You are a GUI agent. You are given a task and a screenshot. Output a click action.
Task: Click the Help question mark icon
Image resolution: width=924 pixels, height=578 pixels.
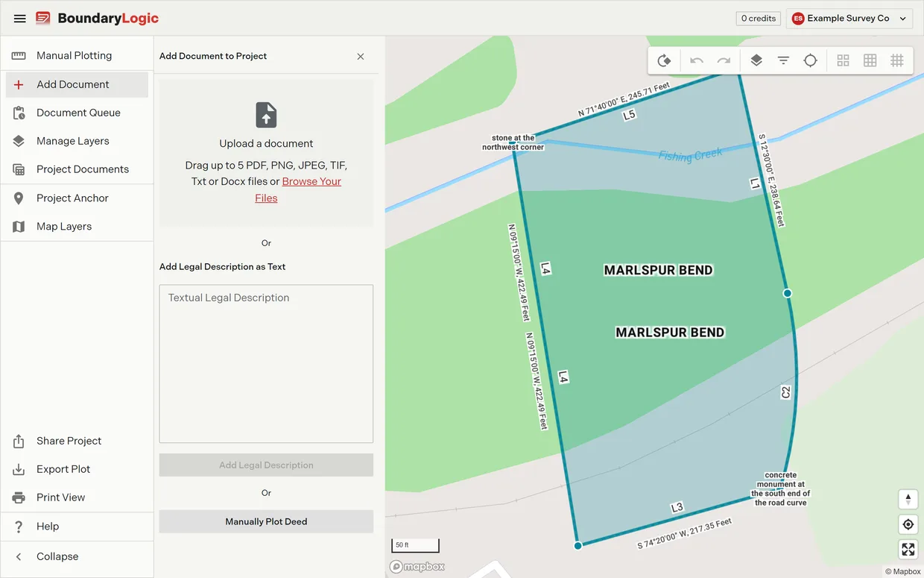(x=19, y=527)
